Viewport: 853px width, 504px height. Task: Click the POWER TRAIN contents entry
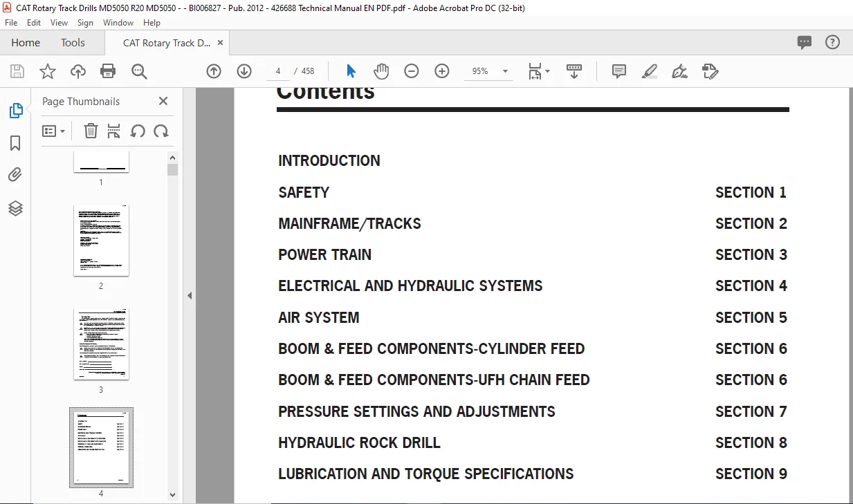324,254
